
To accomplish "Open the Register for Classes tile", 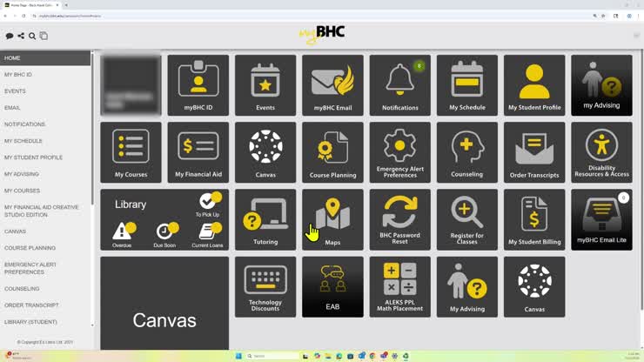I will click(x=467, y=219).
